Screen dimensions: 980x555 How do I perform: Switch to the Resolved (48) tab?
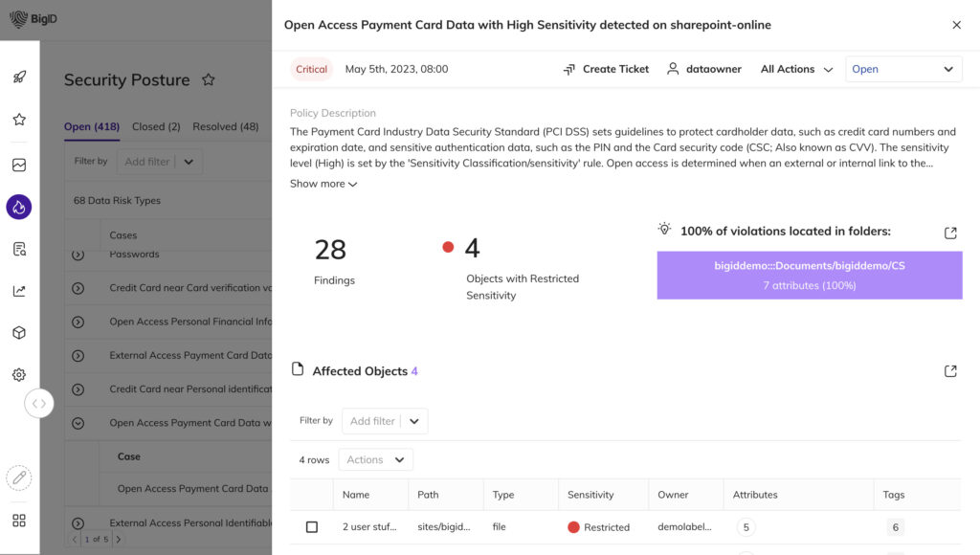tap(225, 126)
